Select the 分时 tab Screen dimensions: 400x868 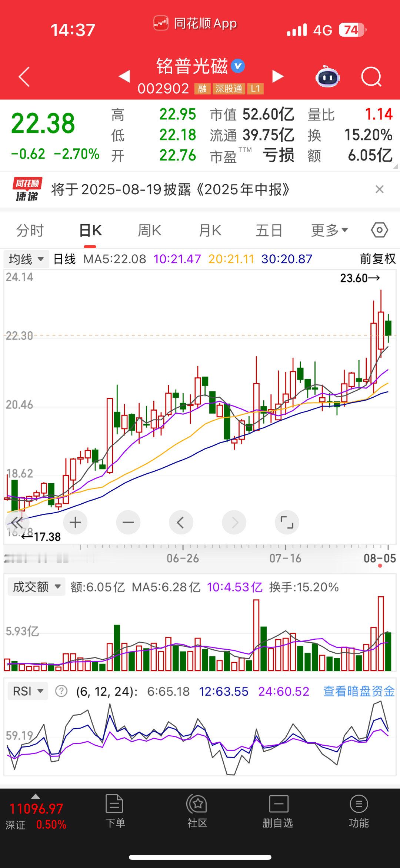[x=30, y=231]
